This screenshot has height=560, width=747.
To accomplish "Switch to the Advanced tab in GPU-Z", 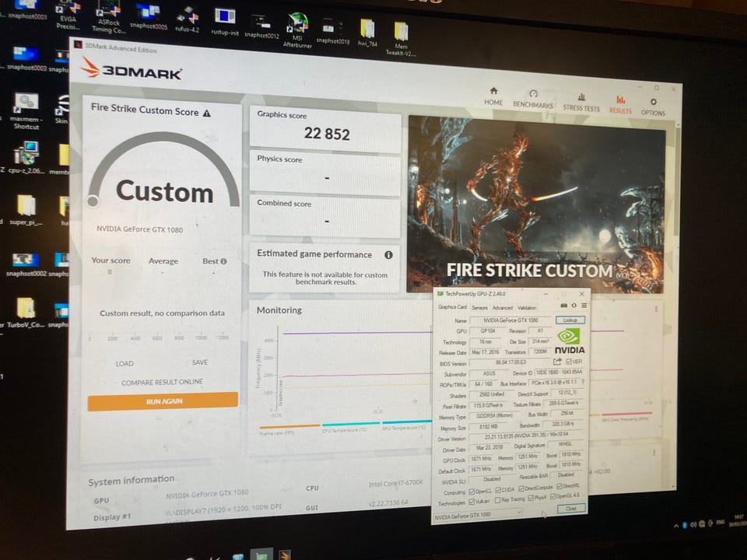I will pos(503,308).
